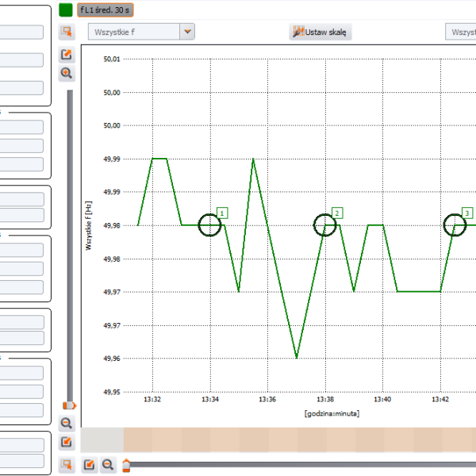Zoom out vertically with minus magnifier
This screenshot has width=476, height=476.
click(x=67, y=424)
